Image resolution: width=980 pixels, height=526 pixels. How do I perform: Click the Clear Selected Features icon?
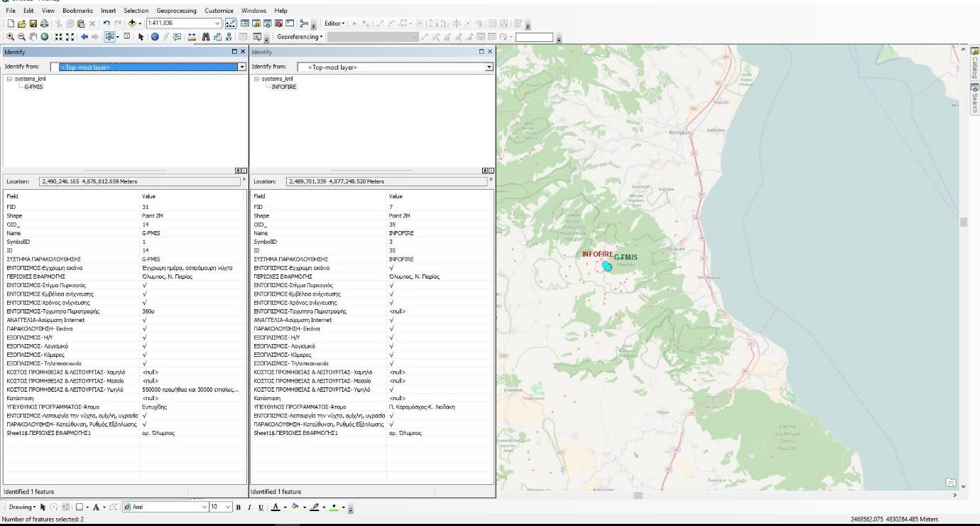(x=126, y=36)
